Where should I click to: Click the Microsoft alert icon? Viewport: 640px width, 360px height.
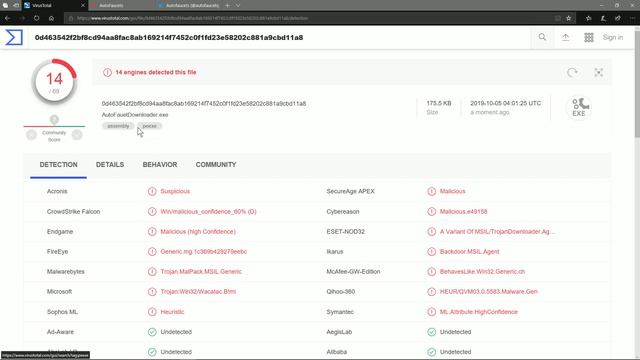pyautogui.click(x=152, y=291)
